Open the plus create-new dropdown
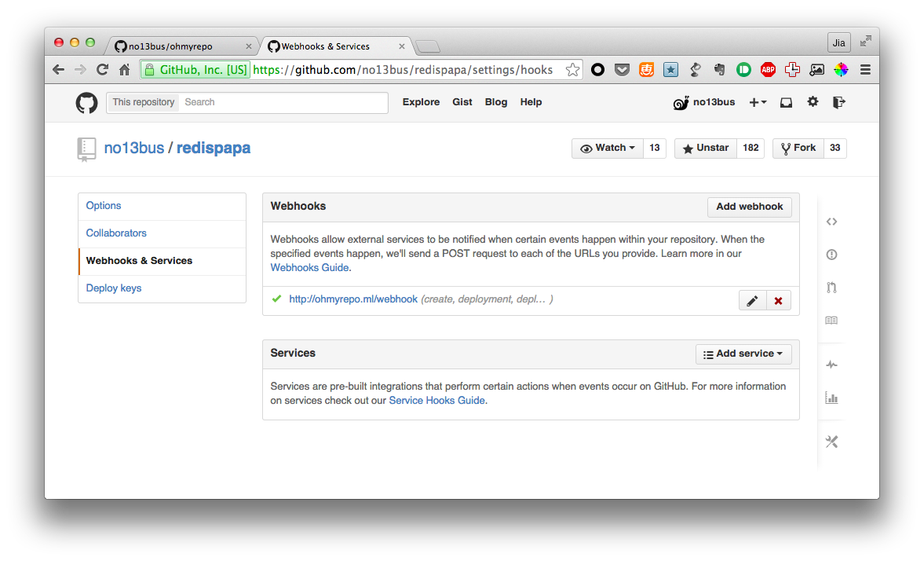This screenshot has width=924, height=561. pyautogui.click(x=758, y=103)
